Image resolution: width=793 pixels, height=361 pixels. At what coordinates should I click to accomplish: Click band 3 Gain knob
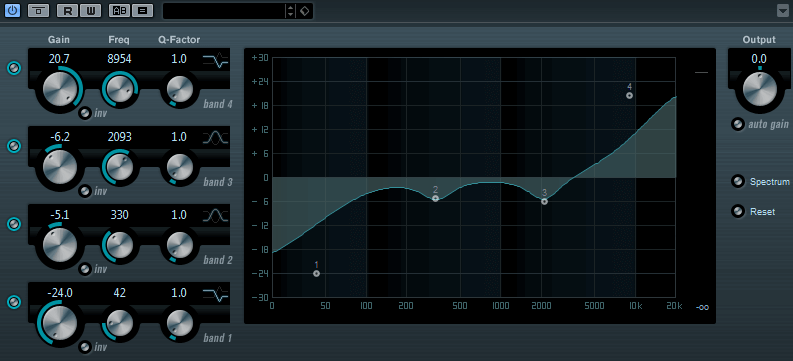click(x=60, y=166)
